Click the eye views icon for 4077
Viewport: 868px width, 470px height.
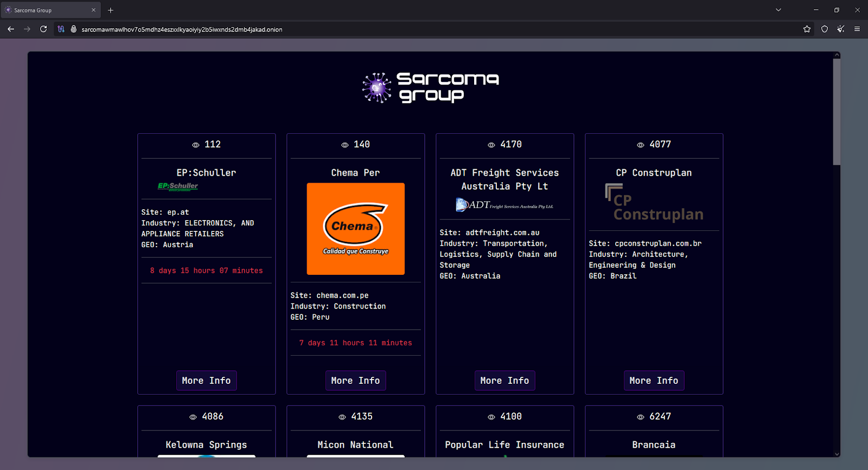pyautogui.click(x=641, y=145)
